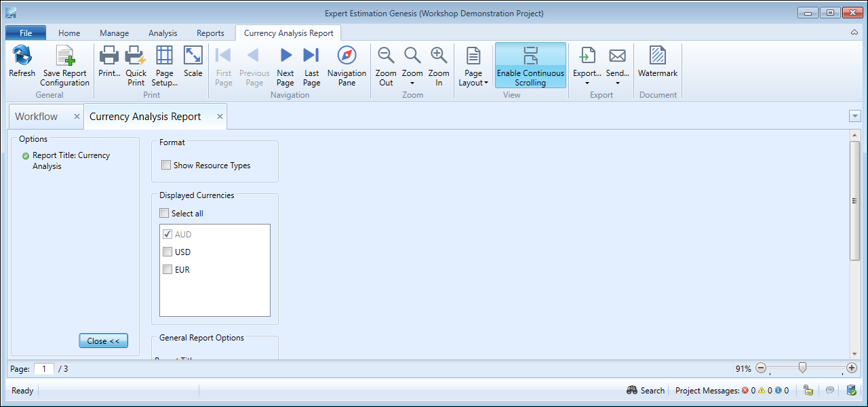Viewport: 868px width, 407px height.
Task: Enable the Select all currencies checkbox
Action: pos(164,214)
